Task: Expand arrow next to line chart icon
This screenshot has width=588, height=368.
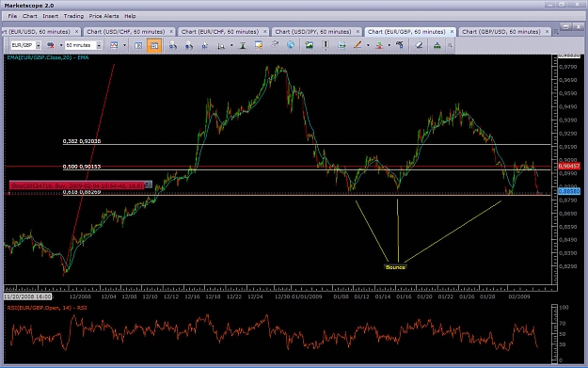Action: tap(124, 45)
